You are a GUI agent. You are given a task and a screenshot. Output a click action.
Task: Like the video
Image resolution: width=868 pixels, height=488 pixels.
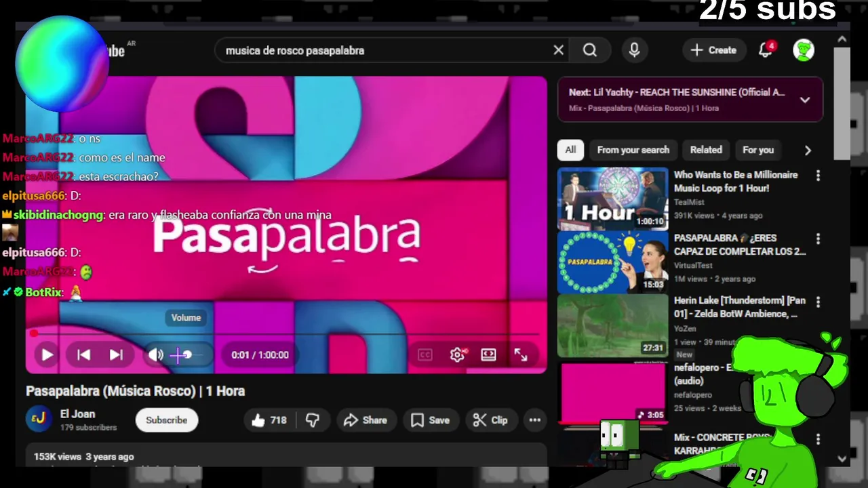coord(270,420)
